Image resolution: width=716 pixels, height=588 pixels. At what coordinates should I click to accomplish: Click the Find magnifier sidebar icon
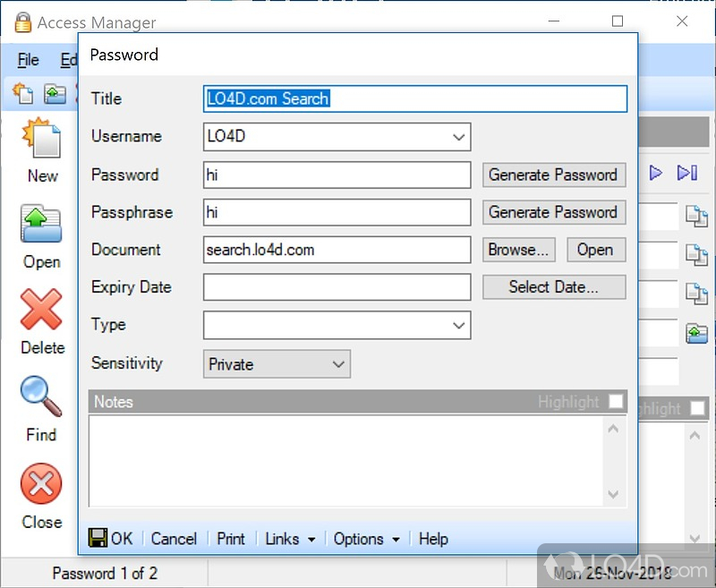(x=41, y=396)
